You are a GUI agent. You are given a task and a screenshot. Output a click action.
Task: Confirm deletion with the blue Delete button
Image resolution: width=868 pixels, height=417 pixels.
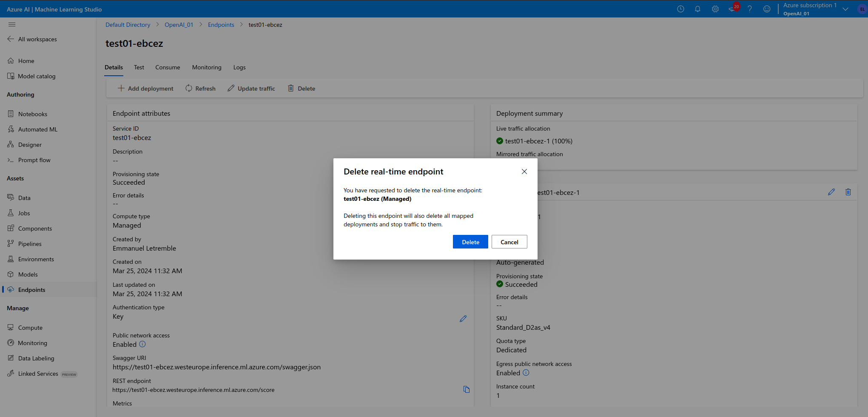click(x=470, y=242)
